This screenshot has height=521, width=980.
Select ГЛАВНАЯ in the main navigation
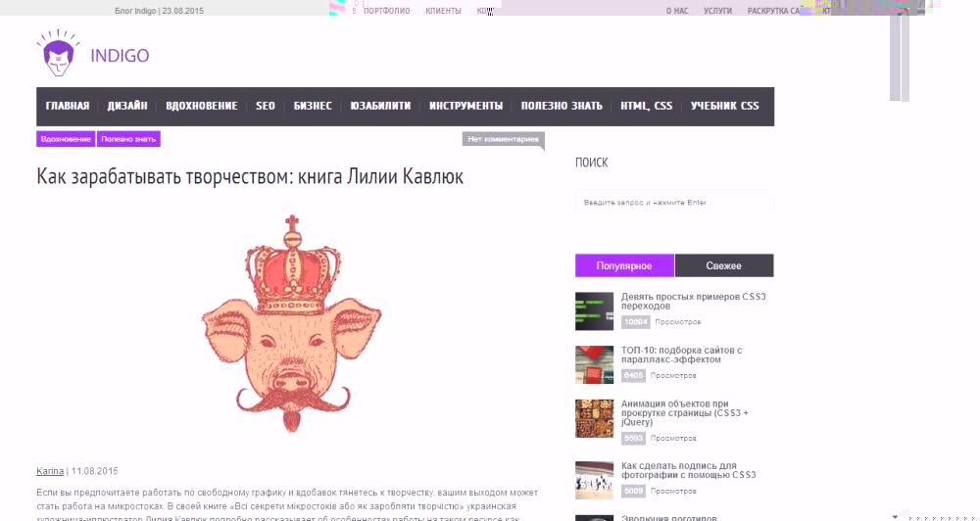click(x=68, y=106)
